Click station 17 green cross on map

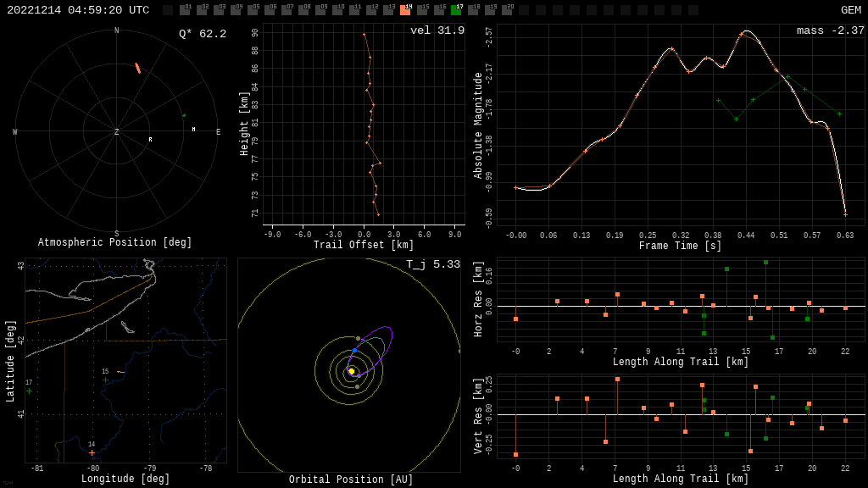pyautogui.click(x=30, y=391)
